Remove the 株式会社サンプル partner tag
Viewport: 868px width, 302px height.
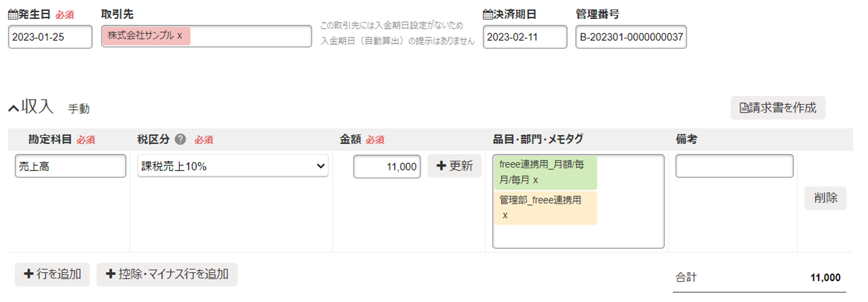click(180, 36)
